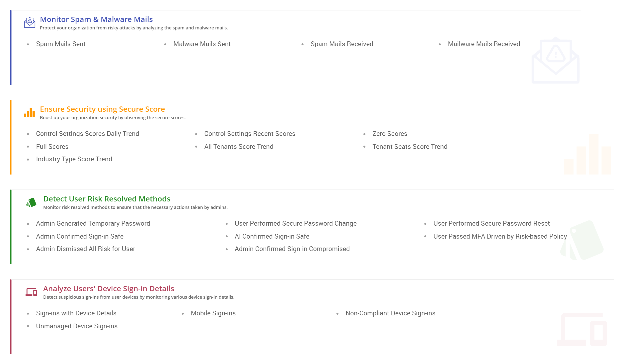The width and height of the screenshot is (624, 364).
Task: Click the orange secure score bar chart icon
Action: tap(29, 112)
